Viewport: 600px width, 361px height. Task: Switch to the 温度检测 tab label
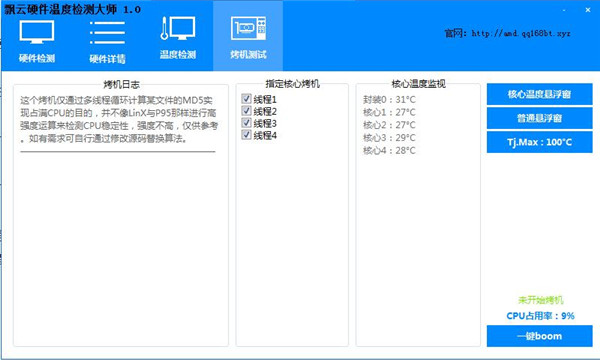tap(178, 54)
